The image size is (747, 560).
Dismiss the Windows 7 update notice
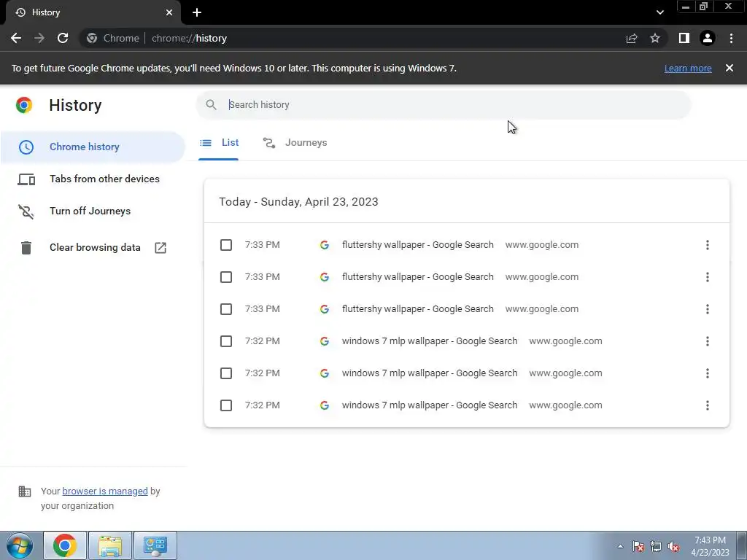tap(729, 68)
